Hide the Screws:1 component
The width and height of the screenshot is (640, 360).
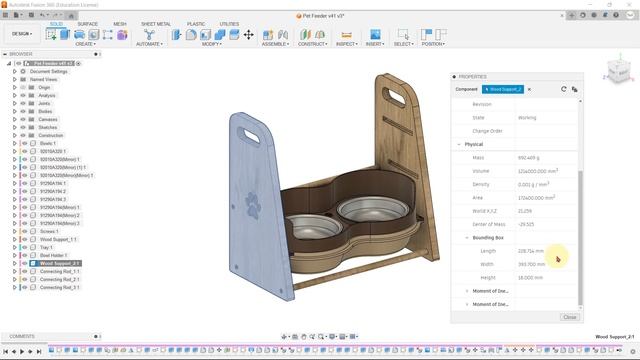click(25, 231)
